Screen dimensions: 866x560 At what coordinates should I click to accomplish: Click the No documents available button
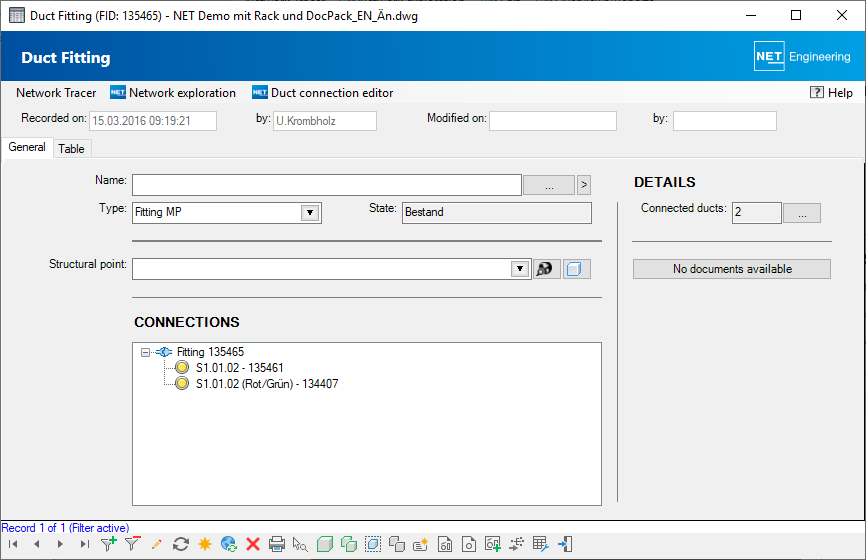(731, 269)
